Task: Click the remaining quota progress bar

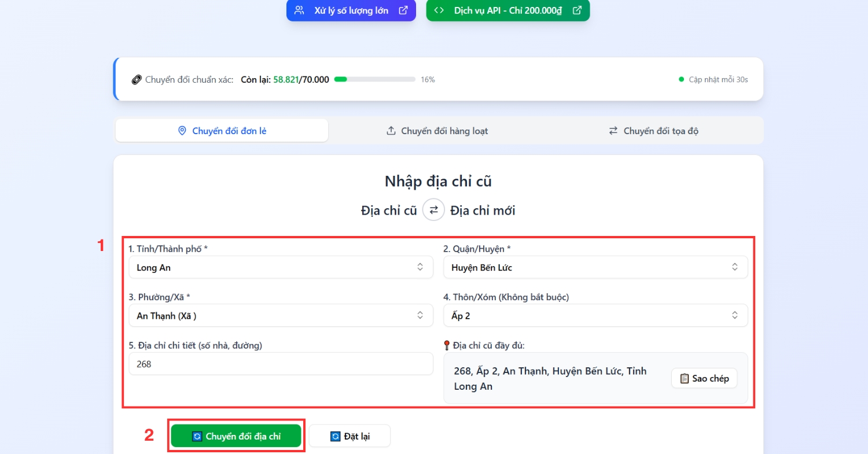Action: [x=374, y=79]
